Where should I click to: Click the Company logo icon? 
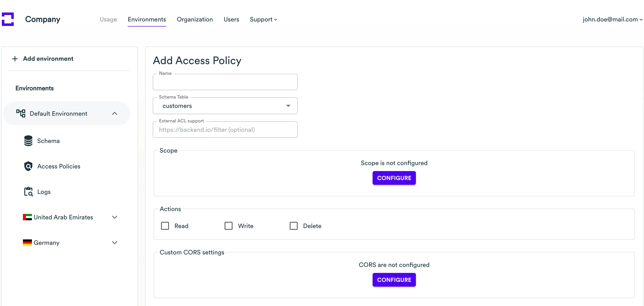click(x=8, y=19)
